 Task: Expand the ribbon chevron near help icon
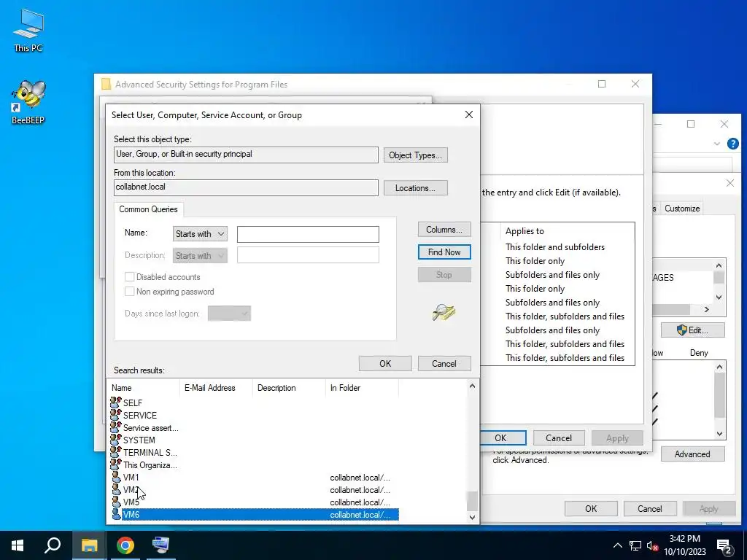coord(716,144)
